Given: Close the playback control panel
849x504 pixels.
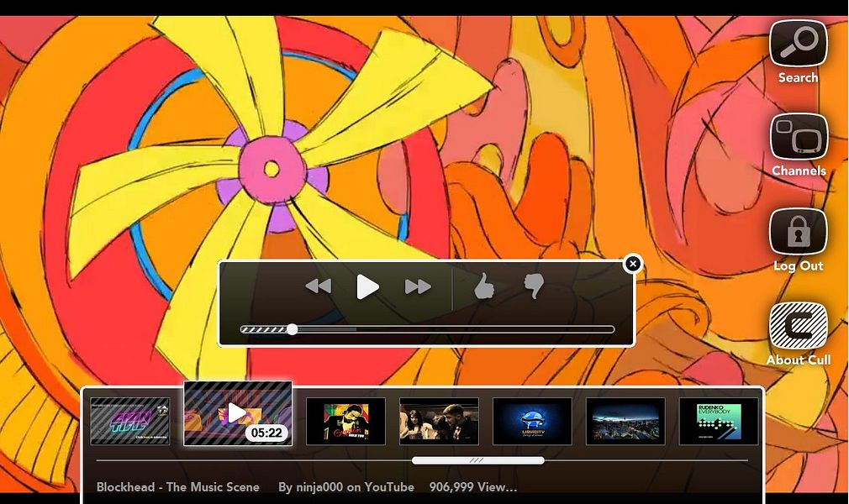Looking at the screenshot, I should point(632,264).
